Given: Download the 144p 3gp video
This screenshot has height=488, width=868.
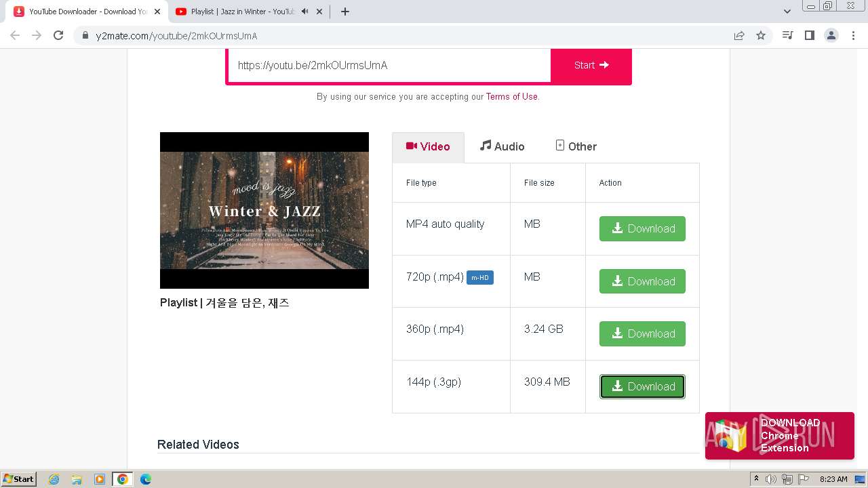Looking at the screenshot, I should point(642,386).
